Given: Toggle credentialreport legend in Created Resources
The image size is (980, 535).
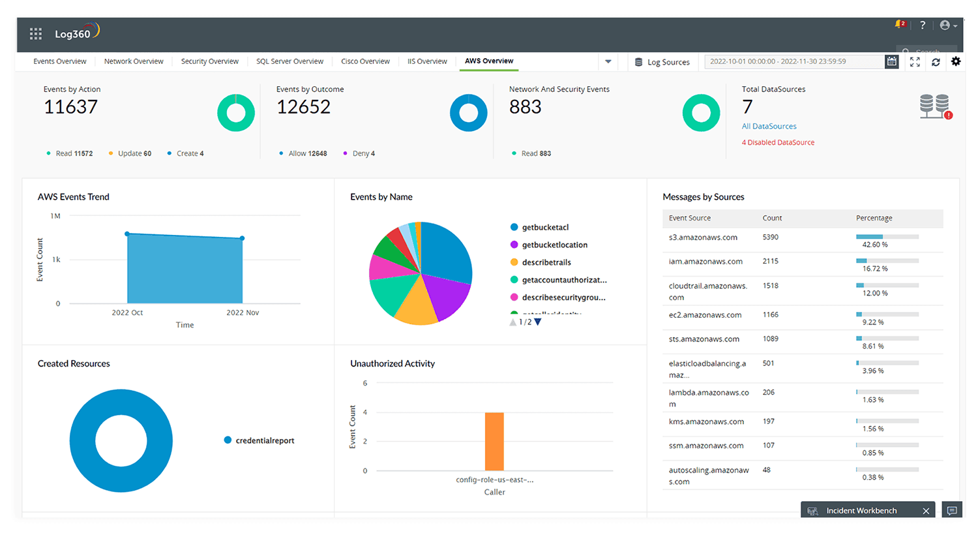Looking at the screenshot, I should point(264,440).
